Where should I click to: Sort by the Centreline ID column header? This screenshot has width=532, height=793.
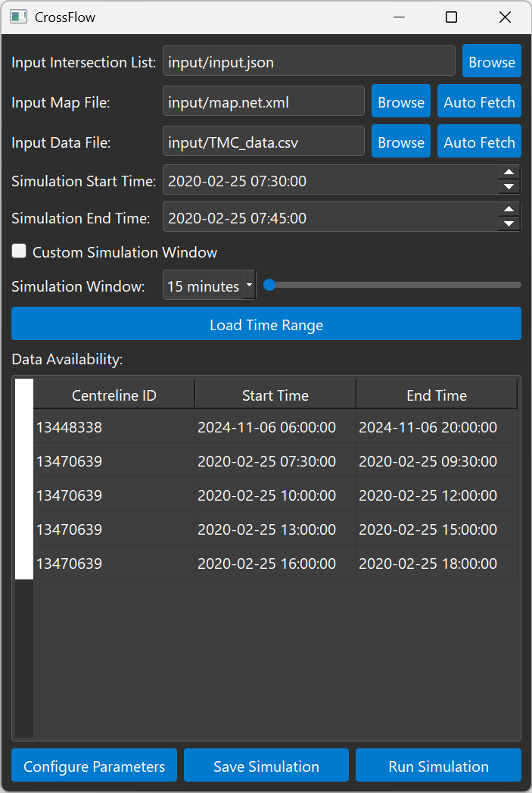tap(114, 395)
